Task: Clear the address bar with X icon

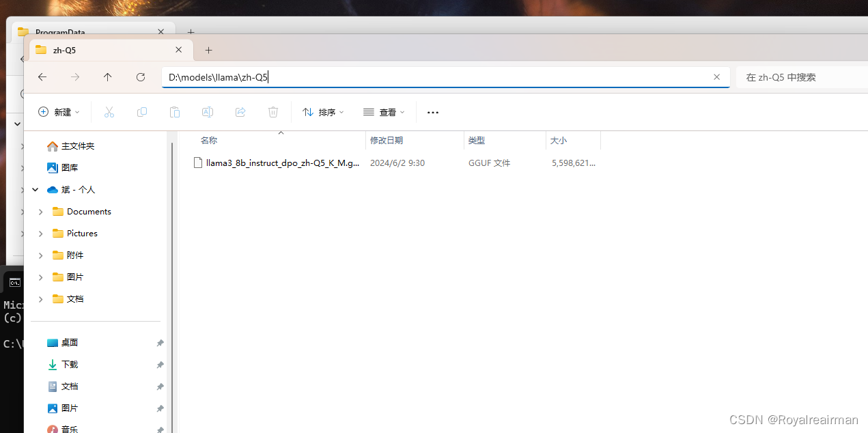Action: click(x=716, y=77)
